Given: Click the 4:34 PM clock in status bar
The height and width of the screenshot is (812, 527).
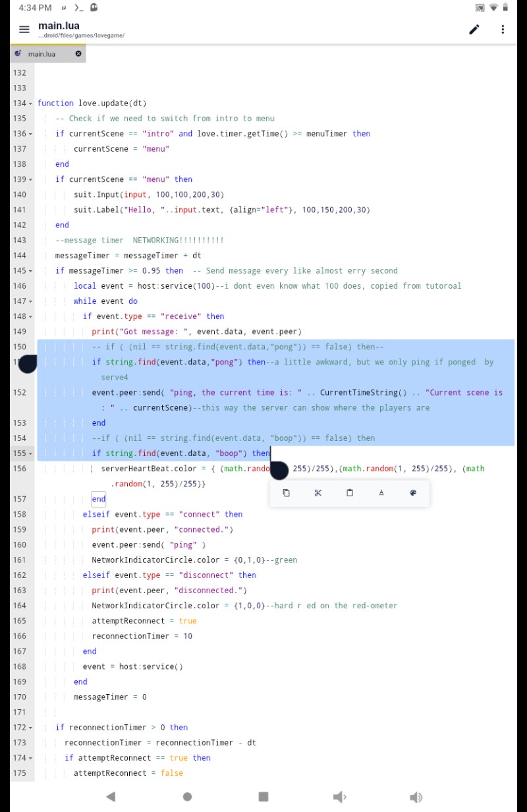Looking at the screenshot, I should 36,8.
